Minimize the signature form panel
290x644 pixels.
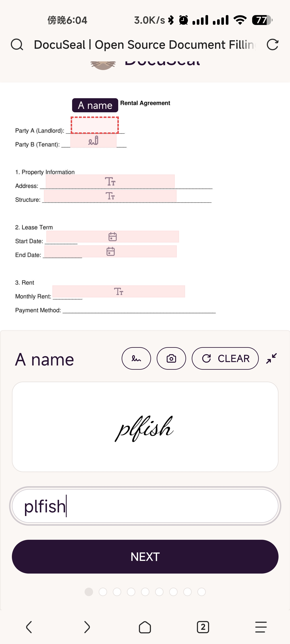[x=271, y=358]
